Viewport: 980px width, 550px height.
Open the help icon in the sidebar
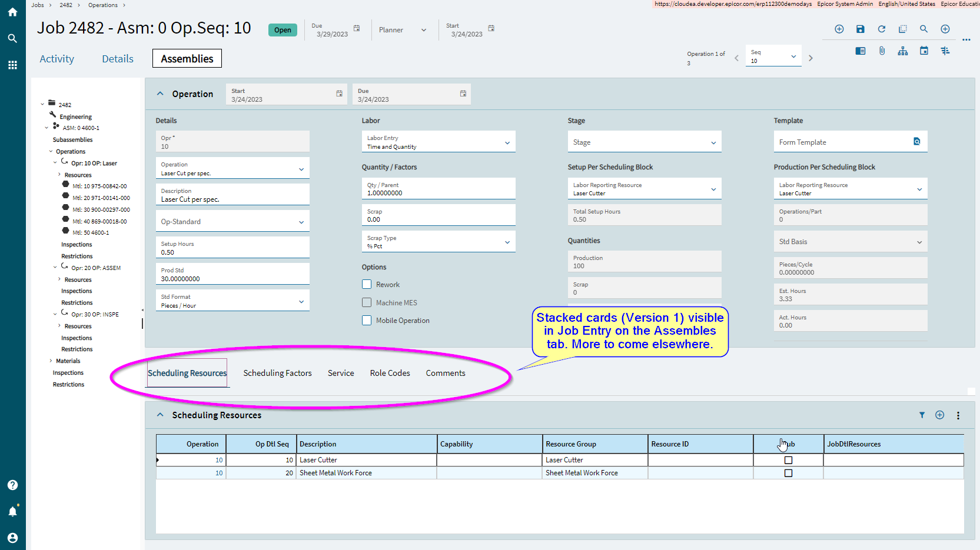pos(12,485)
